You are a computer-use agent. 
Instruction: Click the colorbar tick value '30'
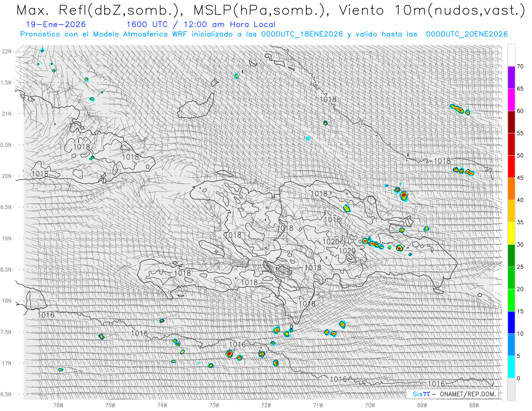click(x=520, y=245)
